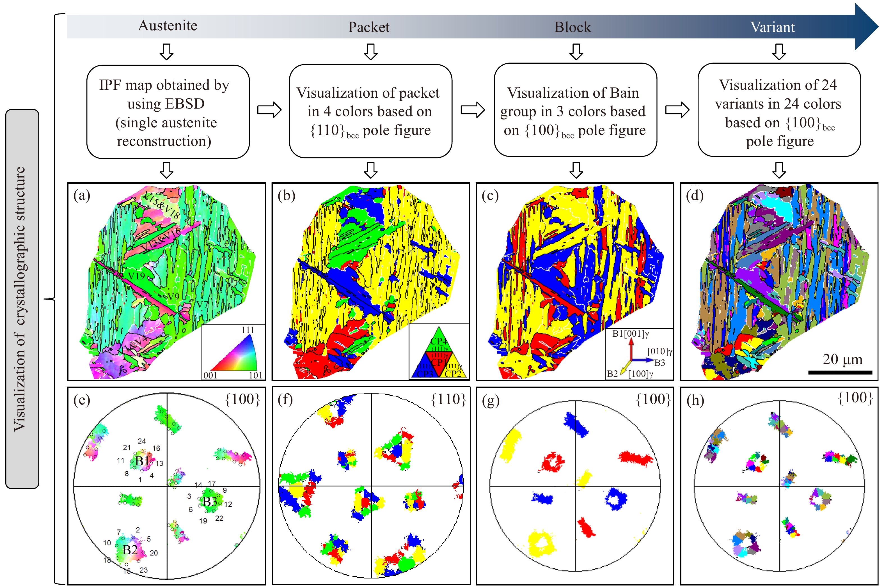Click the down arrow below Variant heading

(779, 52)
